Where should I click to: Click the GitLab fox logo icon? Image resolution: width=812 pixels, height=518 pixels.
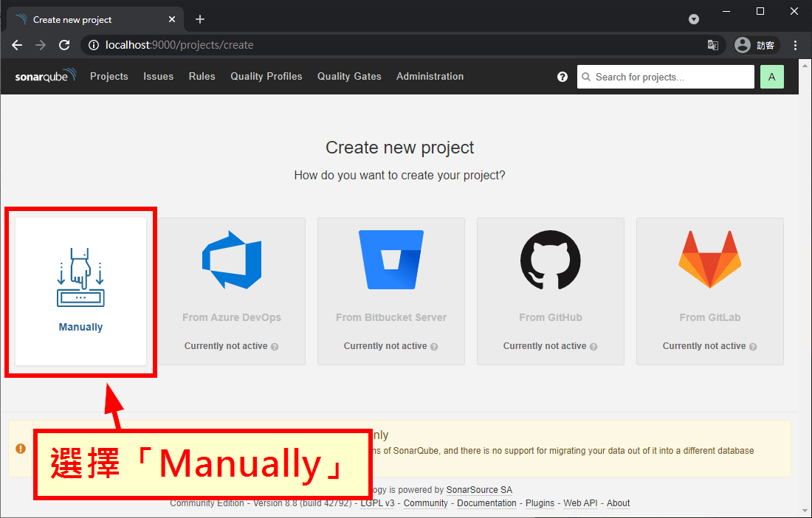click(x=710, y=259)
